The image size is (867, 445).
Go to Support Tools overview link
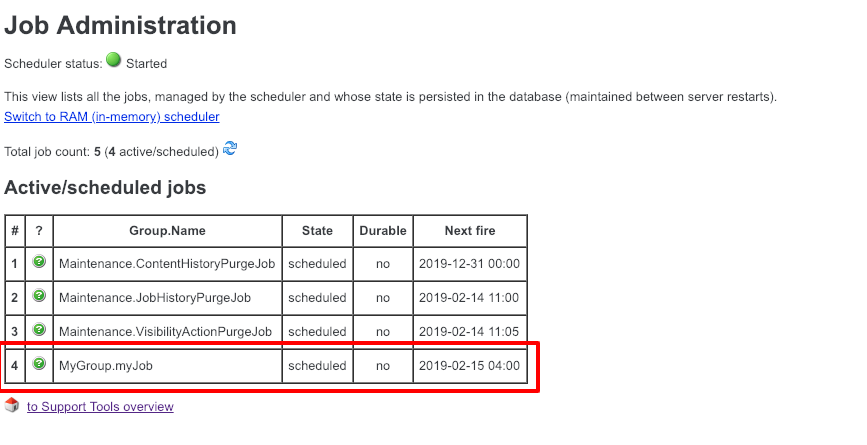[100, 407]
